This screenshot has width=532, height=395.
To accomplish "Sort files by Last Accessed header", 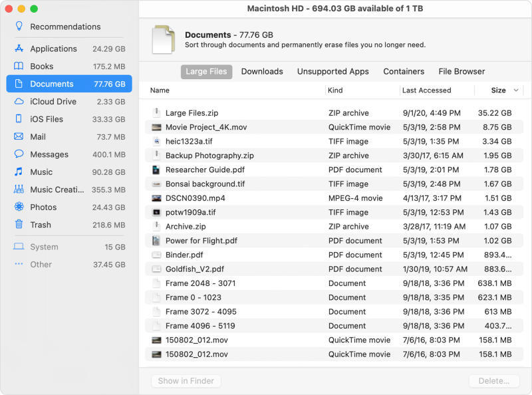I will point(426,90).
